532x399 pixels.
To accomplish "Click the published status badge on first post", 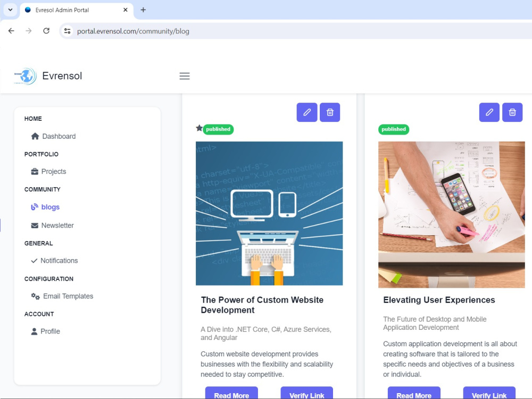I will pyautogui.click(x=218, y=129).
